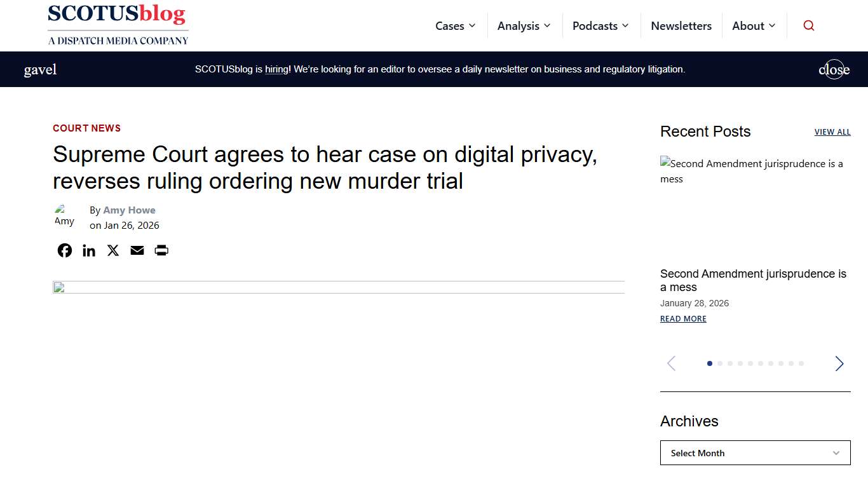868x488 pixels.
Task: Open the hiring link in the banner
Action: point(276,69)
